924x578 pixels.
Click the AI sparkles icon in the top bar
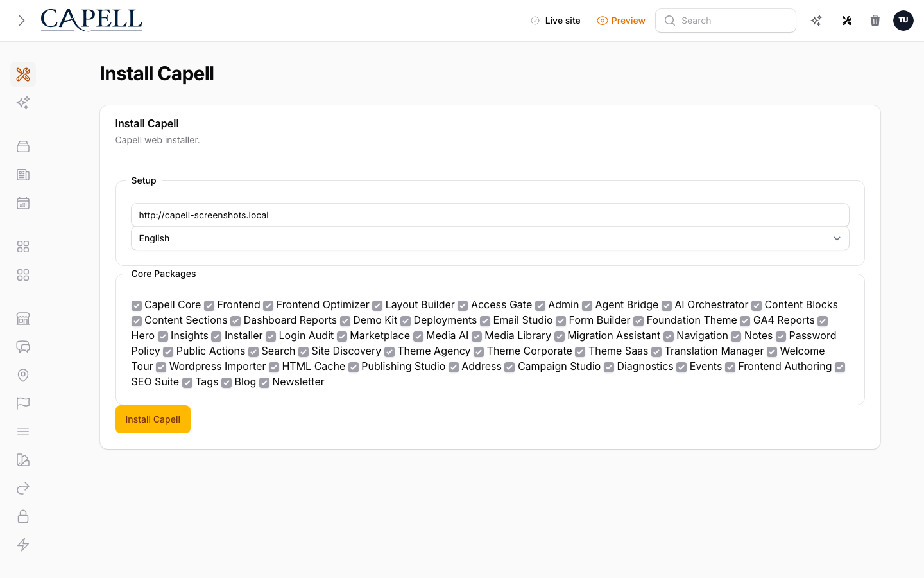(816, 21)
